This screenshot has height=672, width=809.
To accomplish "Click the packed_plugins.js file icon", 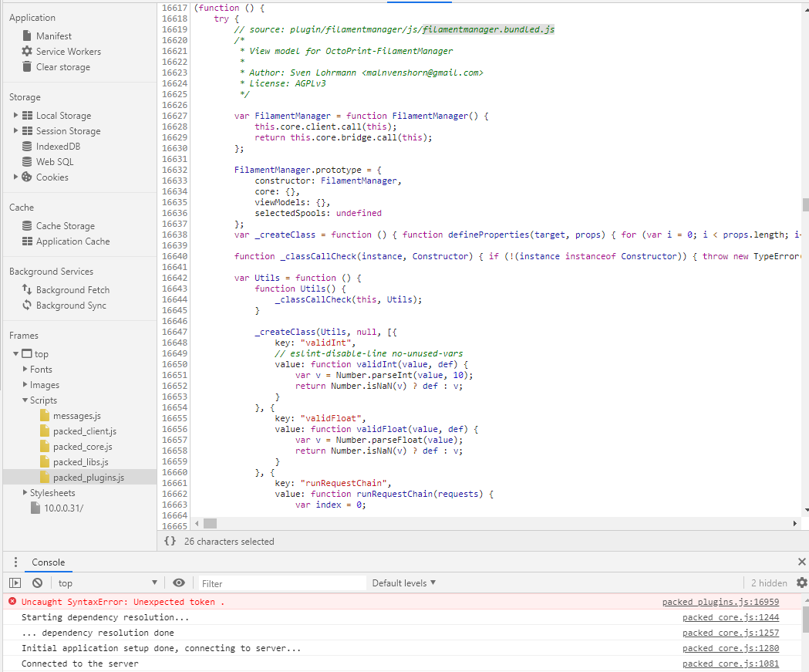I will click(x=45, y=478).
